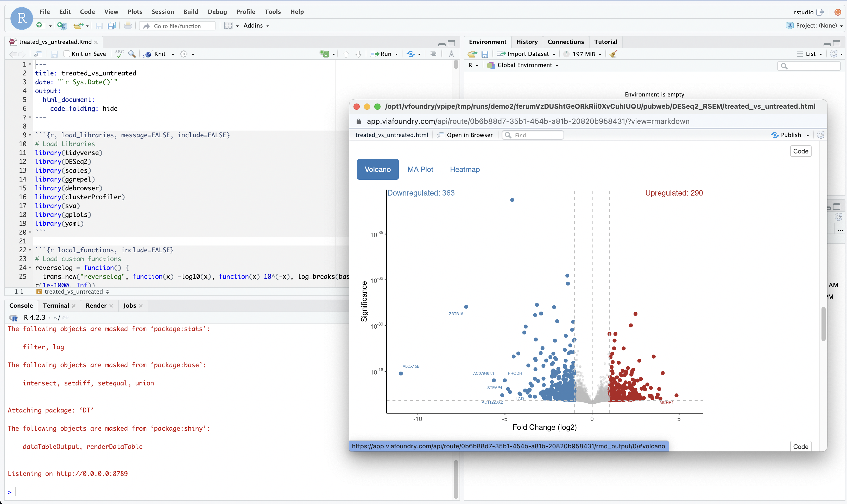
Task: Click the workspace panes grid icon
Action: [228, 26]
